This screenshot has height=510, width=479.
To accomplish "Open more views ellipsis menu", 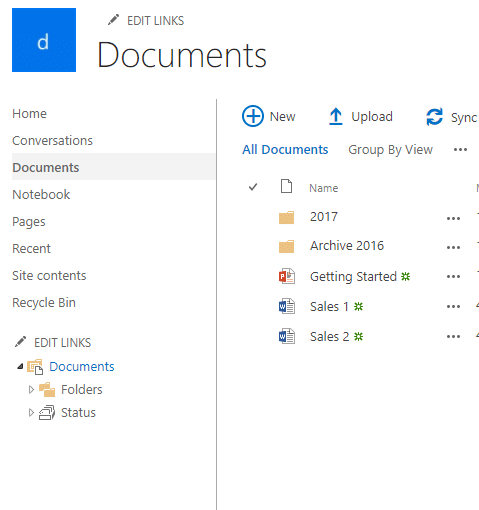I will (460, 150).
